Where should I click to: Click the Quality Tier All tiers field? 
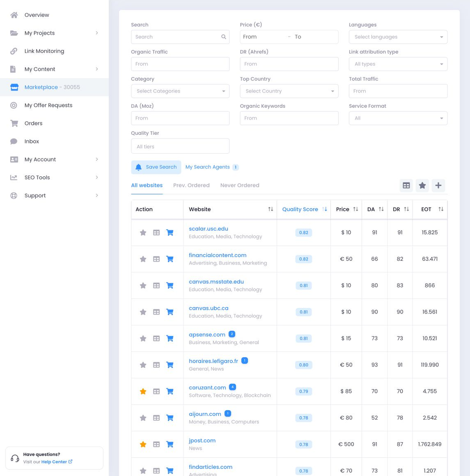[180, 146]
